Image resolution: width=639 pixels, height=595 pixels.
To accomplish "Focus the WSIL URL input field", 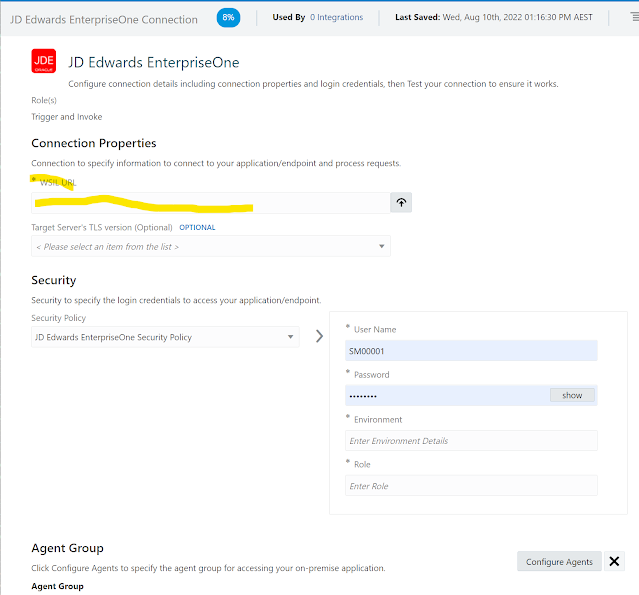I will (211, 203).
